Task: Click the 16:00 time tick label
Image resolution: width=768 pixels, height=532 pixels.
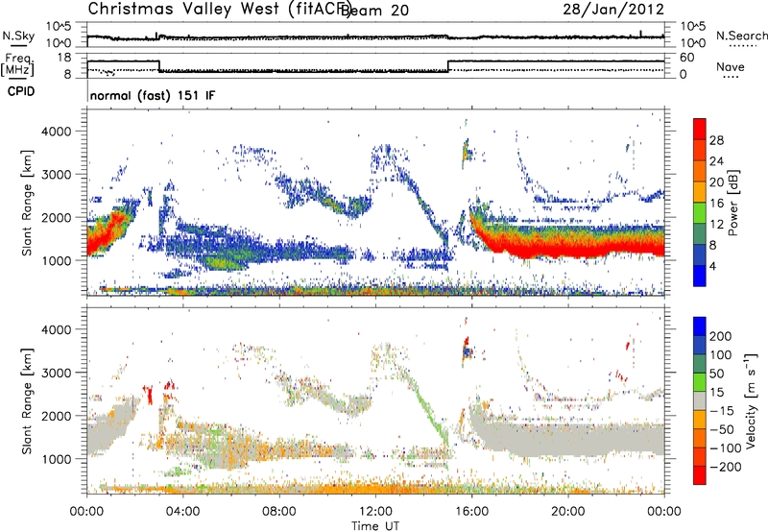Action: pos(471,512)
